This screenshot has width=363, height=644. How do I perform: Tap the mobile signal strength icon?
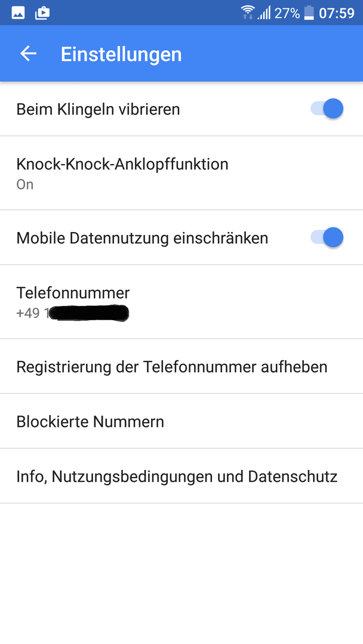click(264, 13)
